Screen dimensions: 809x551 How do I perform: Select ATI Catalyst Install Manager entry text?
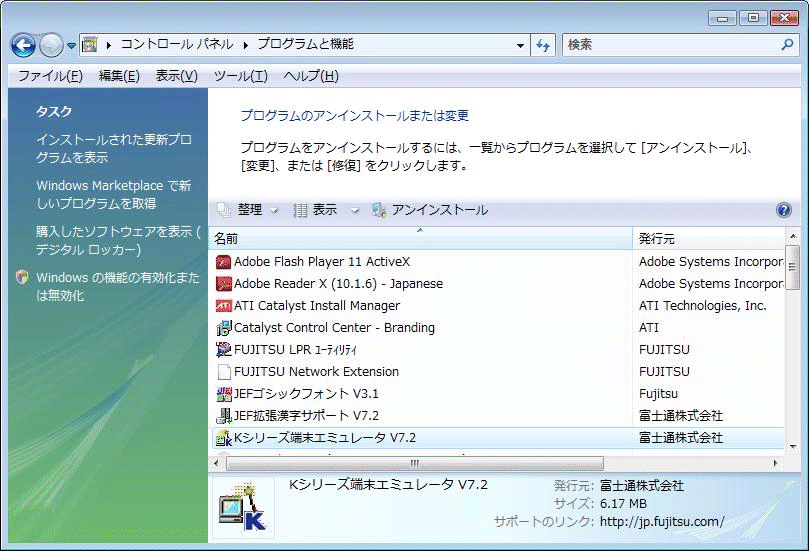[x=317, y=306]
